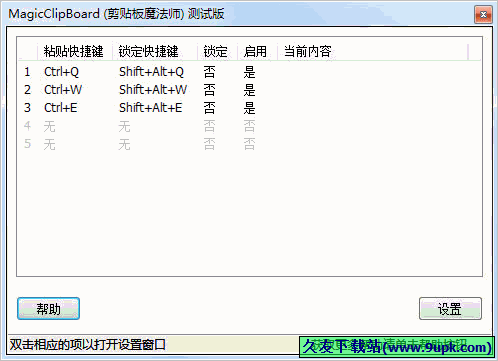The width and height of the screenshot is (498, 361).
Task: Click 无 lock shortcut in row 4
Action: 124,126
